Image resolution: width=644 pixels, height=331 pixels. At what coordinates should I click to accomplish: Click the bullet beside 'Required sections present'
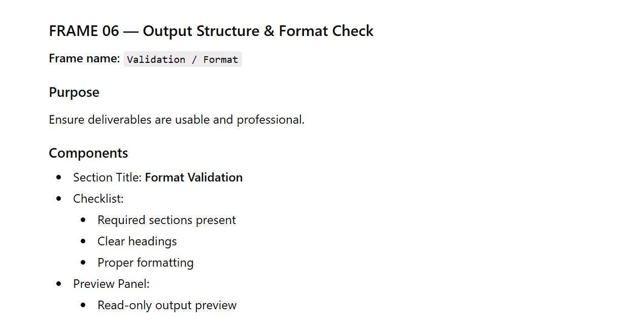coord(84,220)
